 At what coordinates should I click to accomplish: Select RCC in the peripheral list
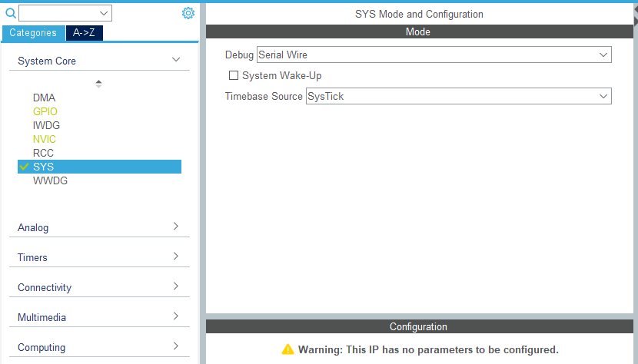(43, 153)
